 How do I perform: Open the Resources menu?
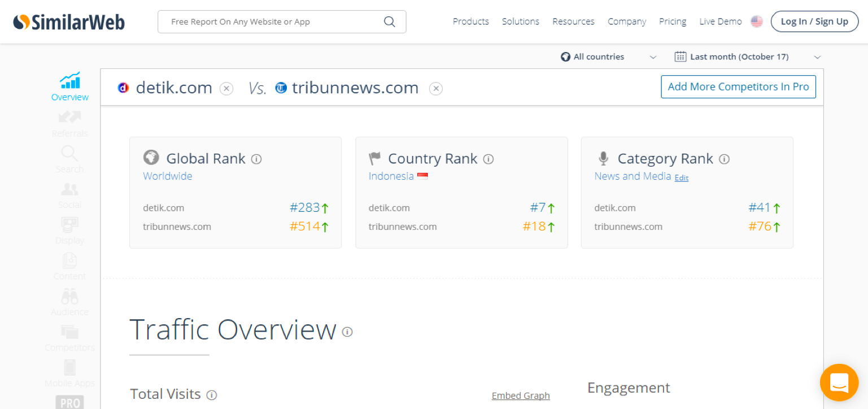(x=573, y=21)
